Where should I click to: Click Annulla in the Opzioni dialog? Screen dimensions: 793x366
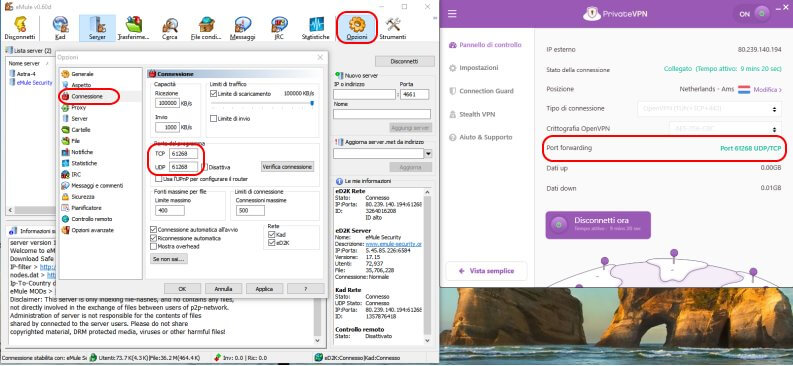tap(223, 289)
